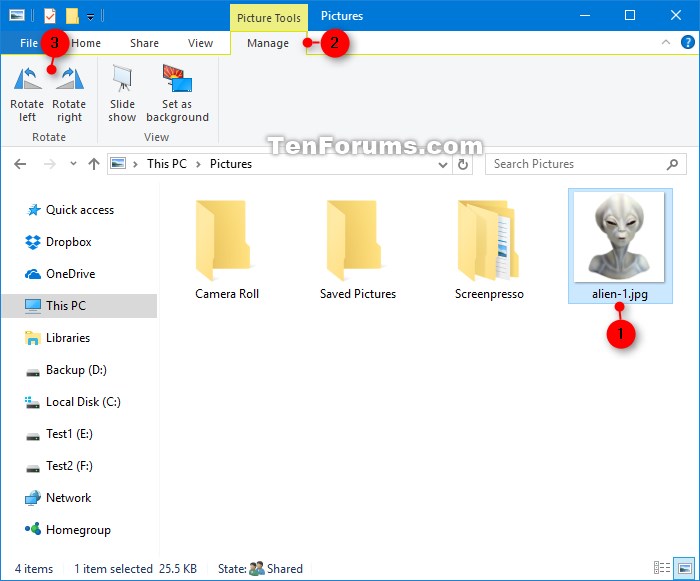Go forward with the Forward arrow
Image resolution: width=700 pixels, height=581 pixels.
(x=50, y=164)
